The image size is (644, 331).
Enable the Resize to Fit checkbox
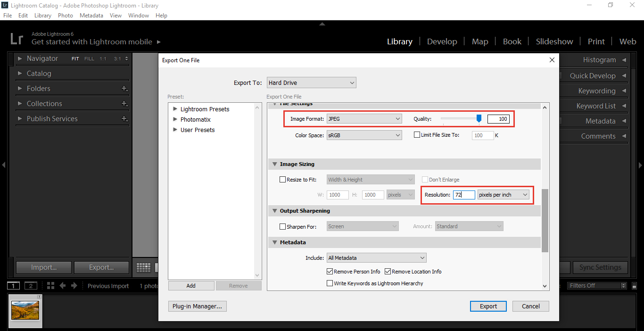point(283,180)
